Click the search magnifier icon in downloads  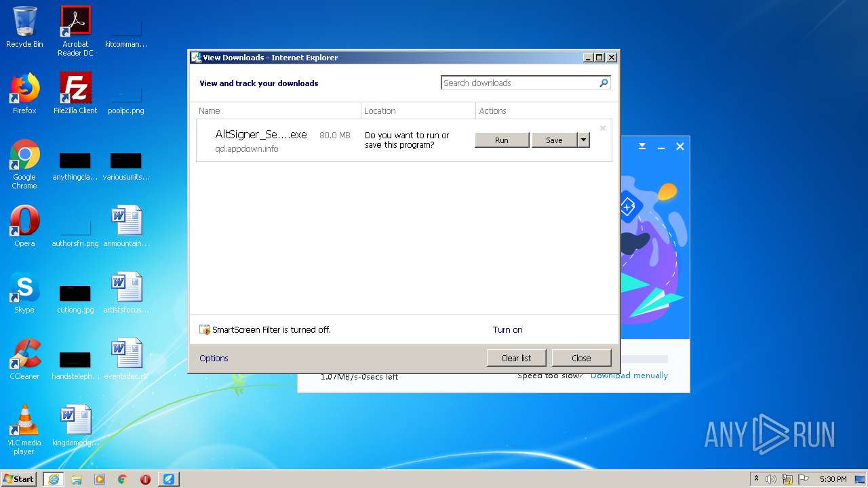click(x=604, y=83)
